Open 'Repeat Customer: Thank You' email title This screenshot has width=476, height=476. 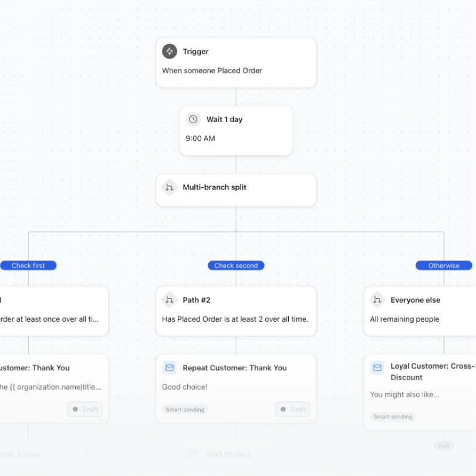235,368
